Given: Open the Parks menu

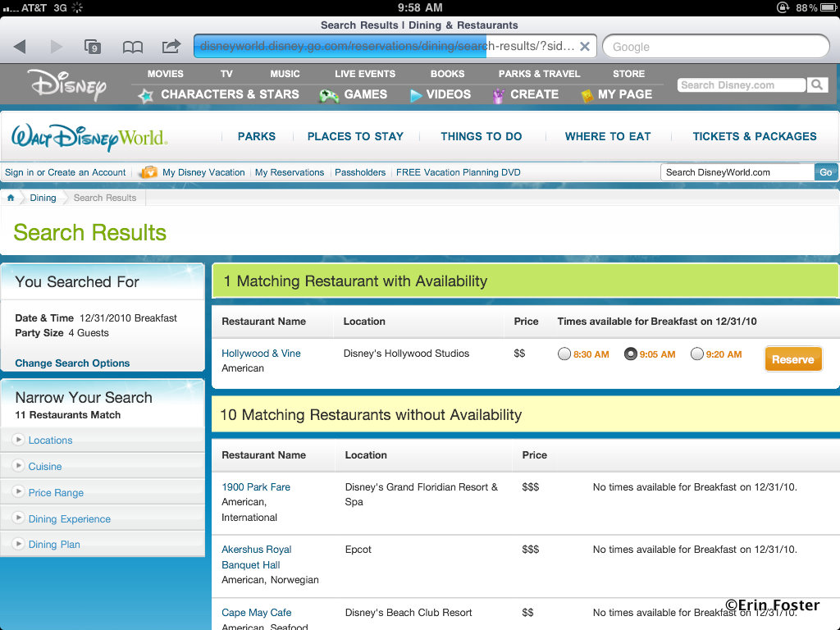Looking at the screenshot, I should [x=256, y=136].
